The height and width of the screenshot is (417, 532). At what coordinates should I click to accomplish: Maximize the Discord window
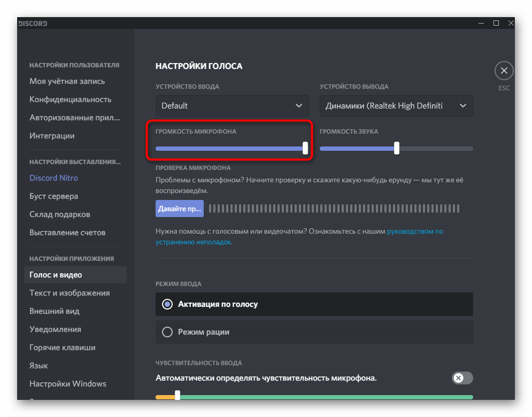pyautogui.click(x=496, y=23)
